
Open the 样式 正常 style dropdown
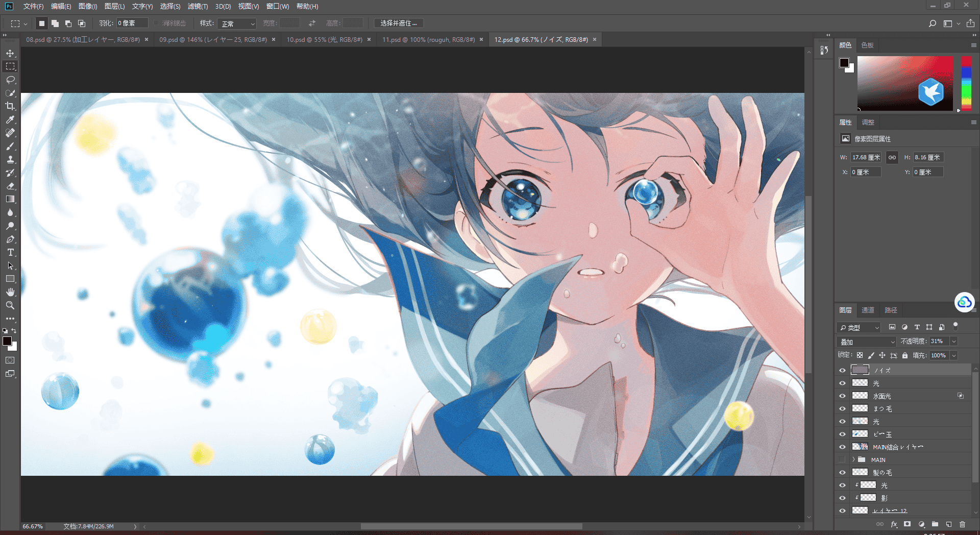point(237,23)
